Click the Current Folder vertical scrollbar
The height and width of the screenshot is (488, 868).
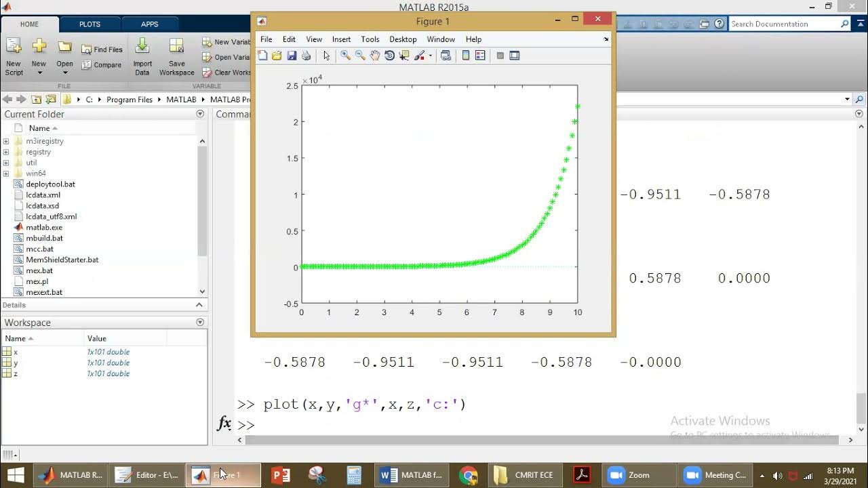(202, 202)
